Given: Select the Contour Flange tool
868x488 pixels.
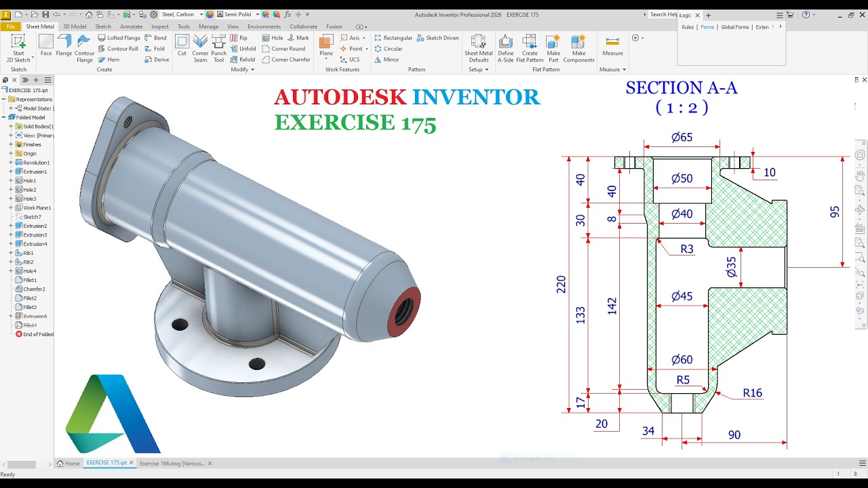Looking at the screenshot, I should tap(85, 48).
